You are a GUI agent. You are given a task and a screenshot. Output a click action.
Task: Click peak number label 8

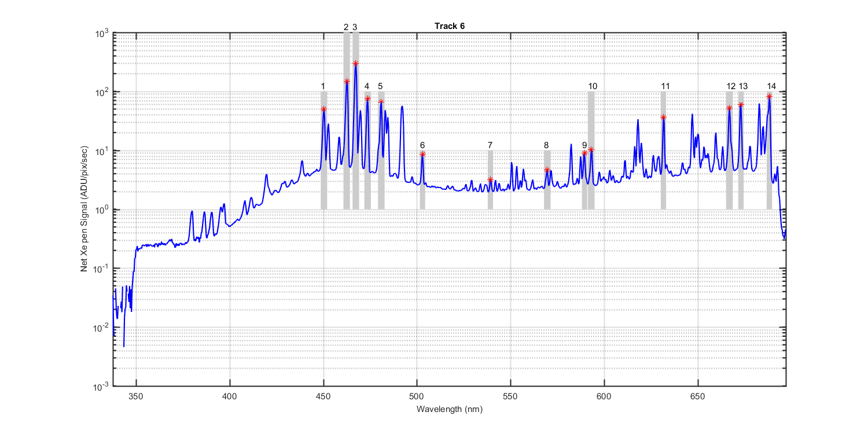pyautogui.click(x=546, y=145)
